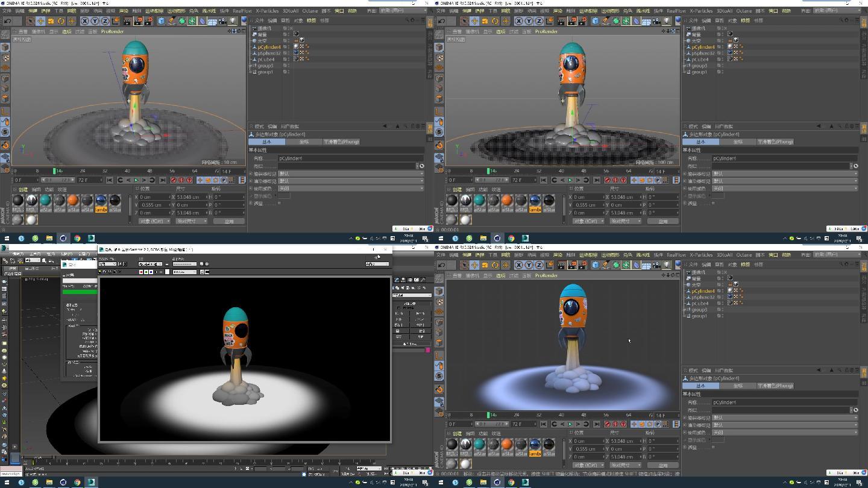Toggle pSphere32 visibility dots in top-right window

[x=722, y=53]
